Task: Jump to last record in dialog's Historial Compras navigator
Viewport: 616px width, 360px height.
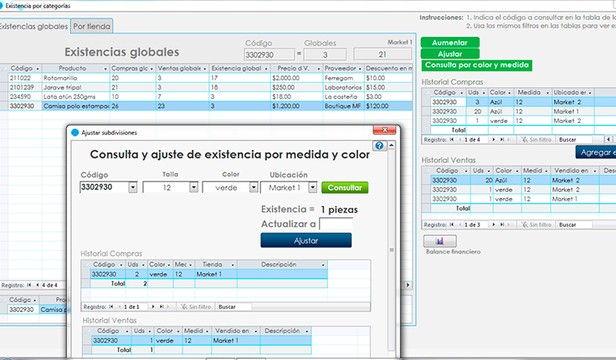Action: tap(161, 307)
